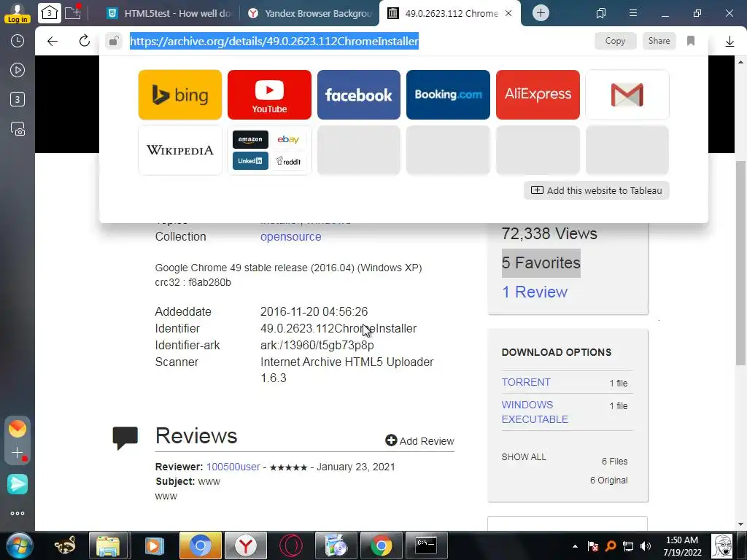Click the lock site info icon
This screenshot has height=560, width=747.
pyautogui.click(x=113, y=42)
